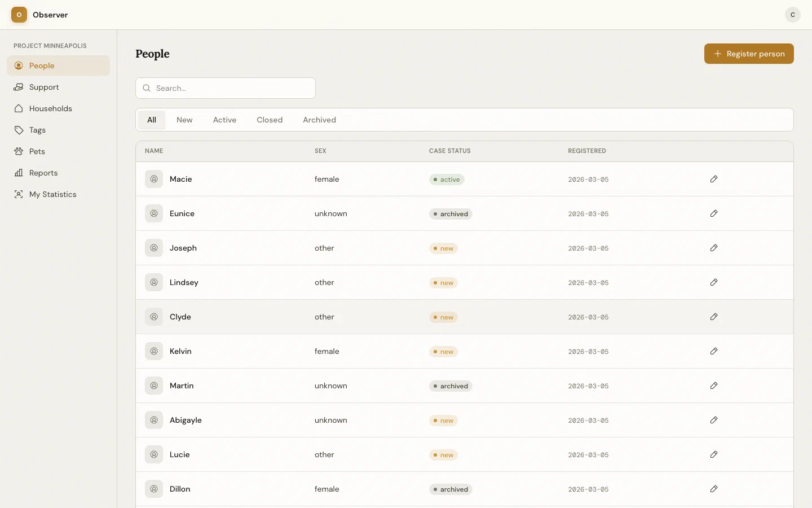Select the People icon in the sidebar
812x508 pixels.
(19, 65)
